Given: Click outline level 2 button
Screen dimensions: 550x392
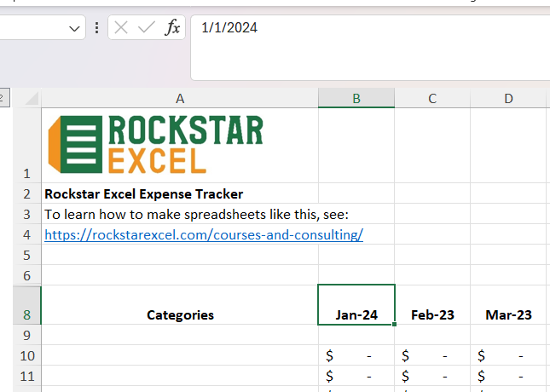Looking at the screenshot, I should click(3, 98).
